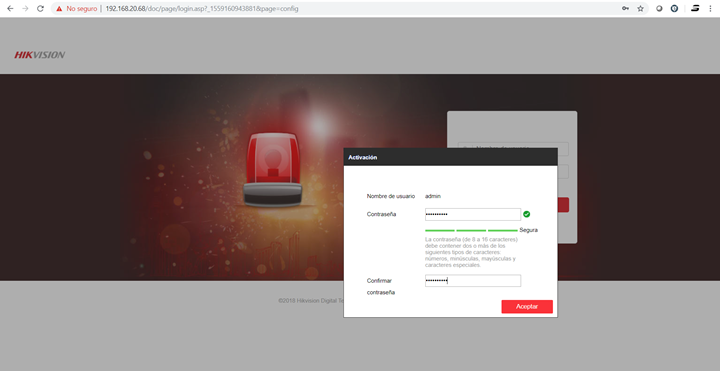Go back using the browser back arrow
This screenshot has width=720, height=371.
click(10, 8)
